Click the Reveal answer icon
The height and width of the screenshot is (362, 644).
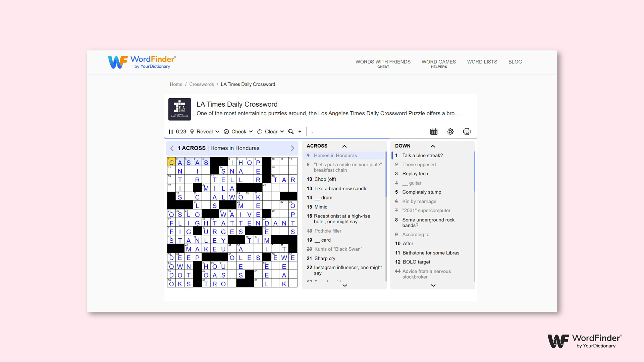point(192,131)
